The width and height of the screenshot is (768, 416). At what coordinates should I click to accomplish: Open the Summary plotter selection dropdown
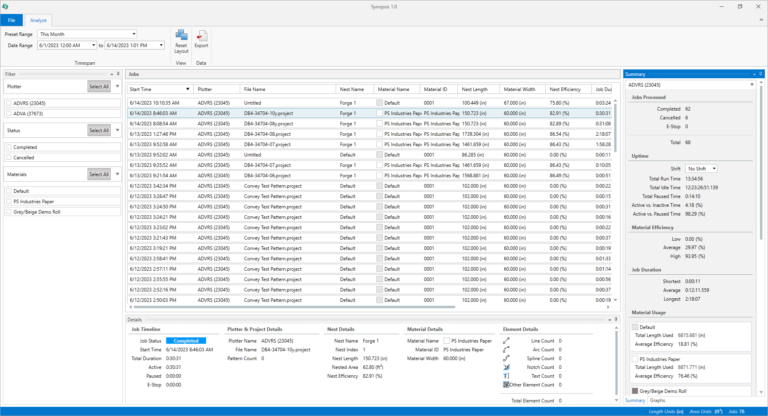click(752, 85)
